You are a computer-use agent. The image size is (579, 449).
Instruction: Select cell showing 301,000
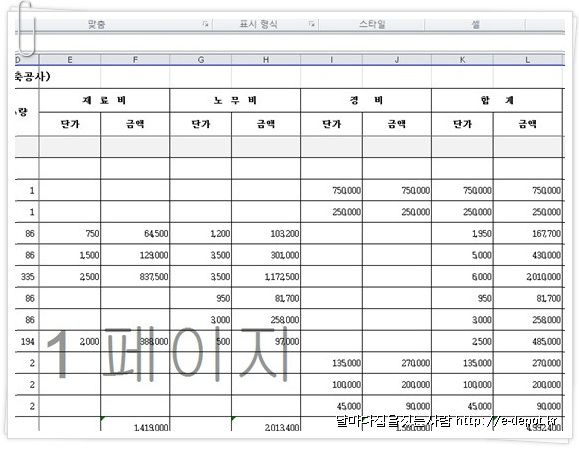(x=266, y=255)
